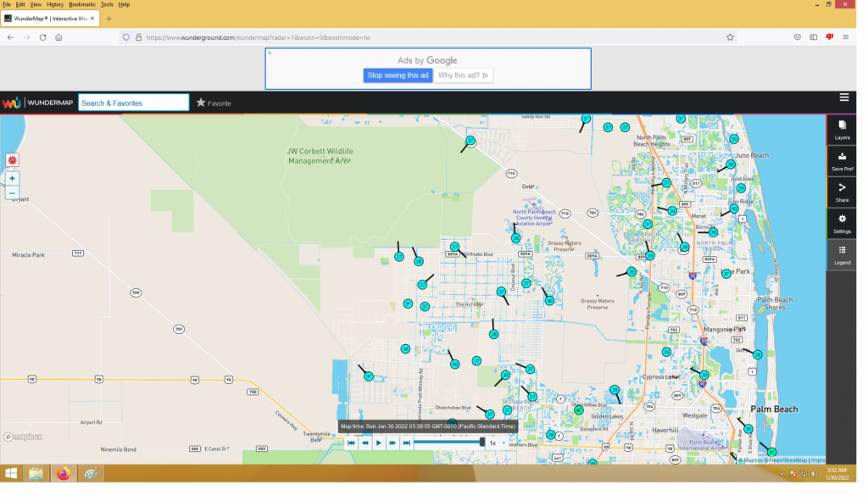Toggle the Favorite star
This screenshot has width=868, height=501.
click(x=214, y=103)
